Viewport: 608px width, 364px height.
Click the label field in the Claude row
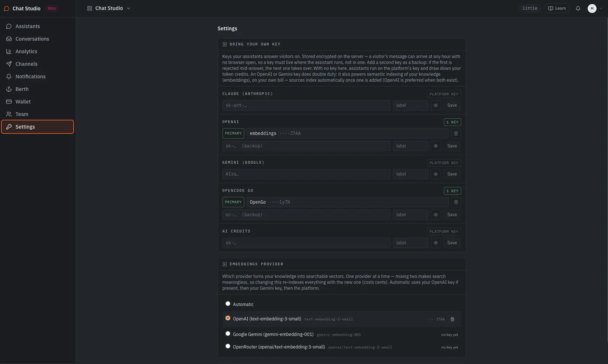click(411, 105)
